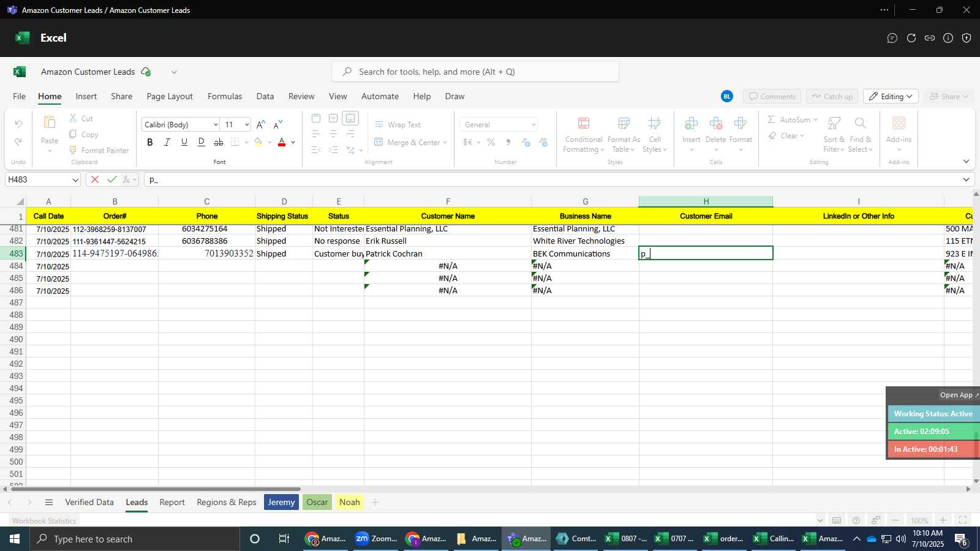Expand the ribbon display options chevron
The width and height of the screenshot is (980, 551).
click(966, 162)
